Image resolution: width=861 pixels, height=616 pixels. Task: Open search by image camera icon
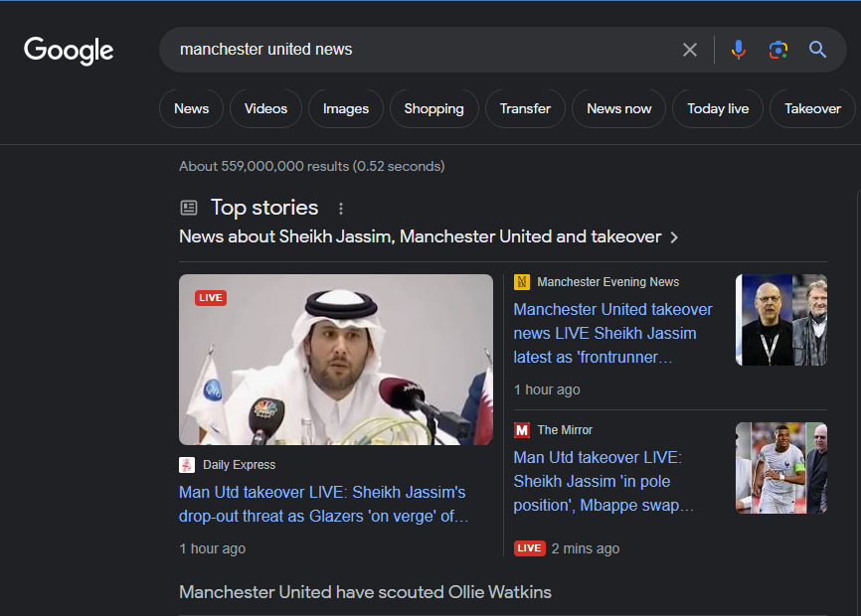pyautogui.click(x=778, y=50)
